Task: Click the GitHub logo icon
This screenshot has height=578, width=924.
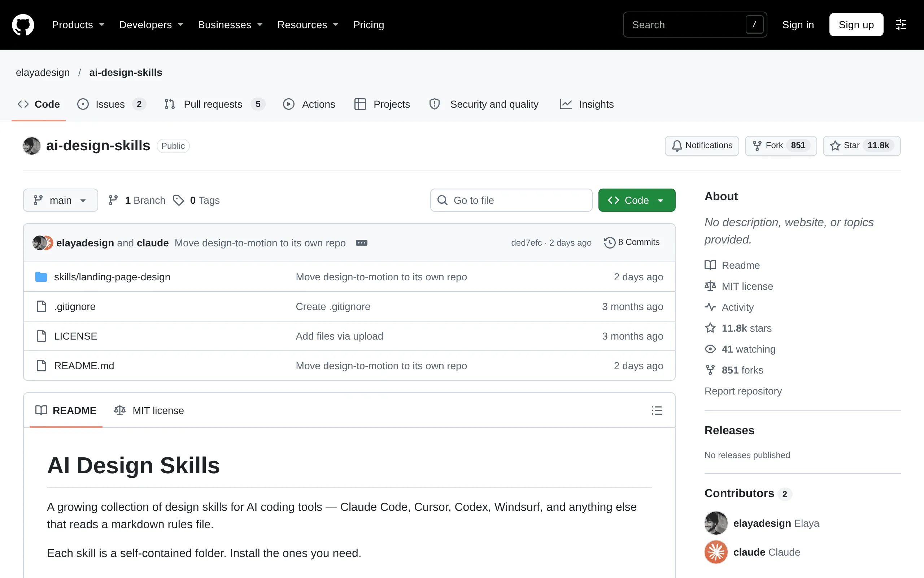Action: (x=23, y=25)
